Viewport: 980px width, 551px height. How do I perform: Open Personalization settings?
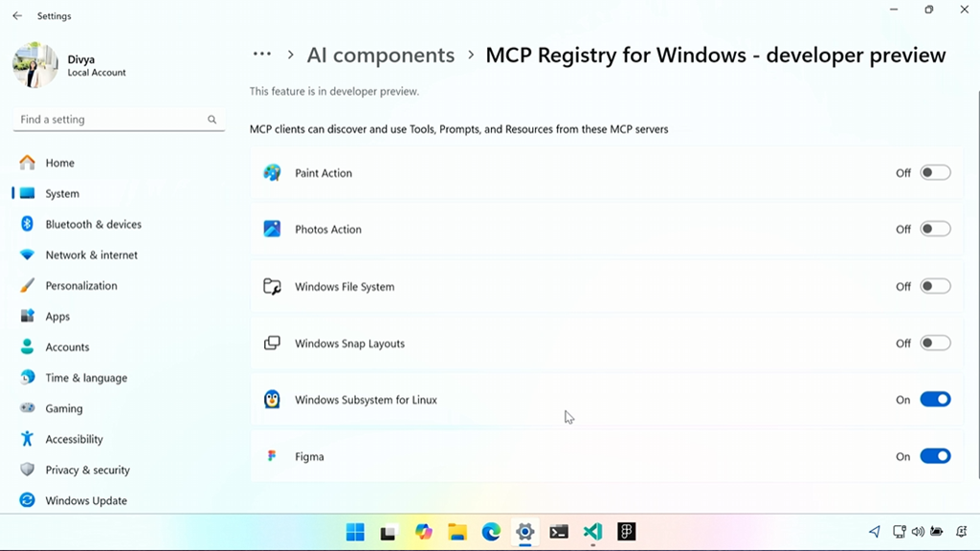(x=119, y=285)
